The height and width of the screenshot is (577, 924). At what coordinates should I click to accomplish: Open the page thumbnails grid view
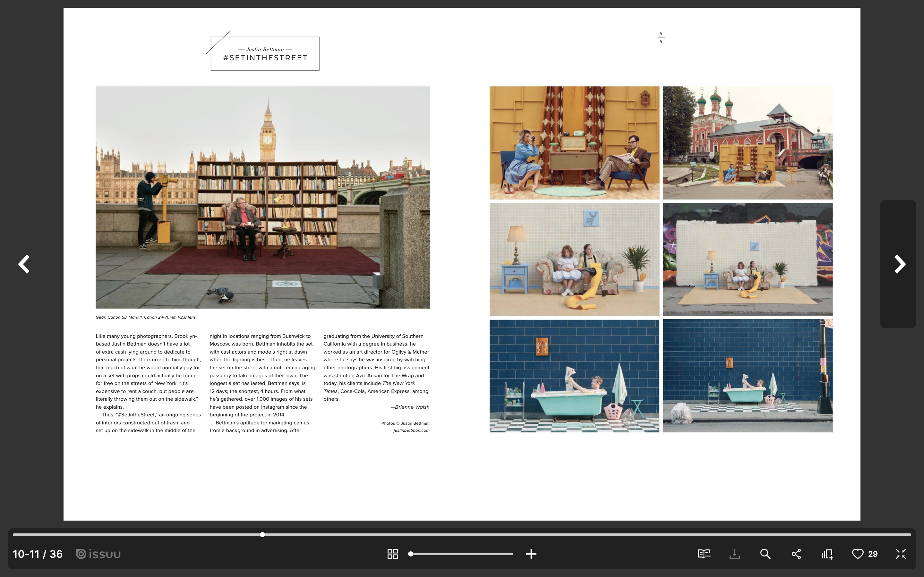[392, 554]
